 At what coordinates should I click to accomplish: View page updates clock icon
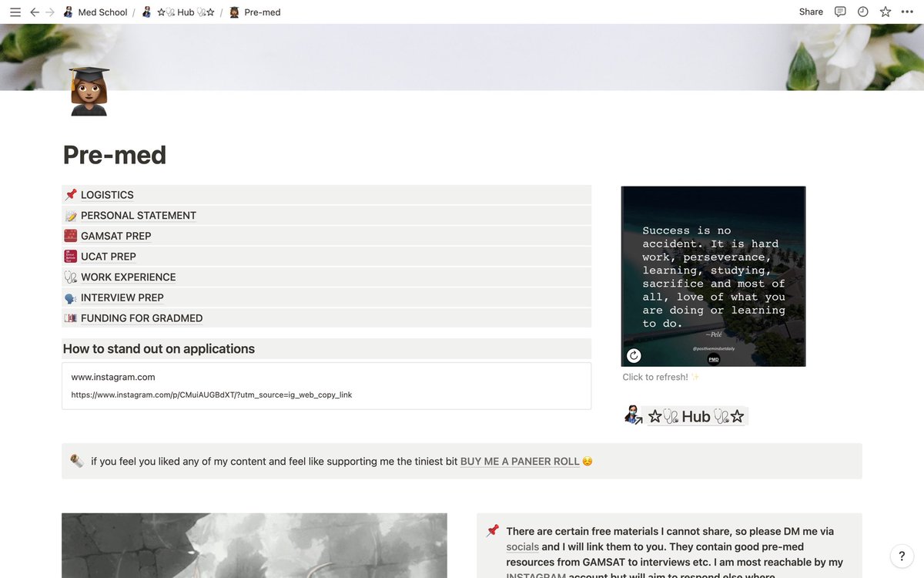tap(863, 12)
